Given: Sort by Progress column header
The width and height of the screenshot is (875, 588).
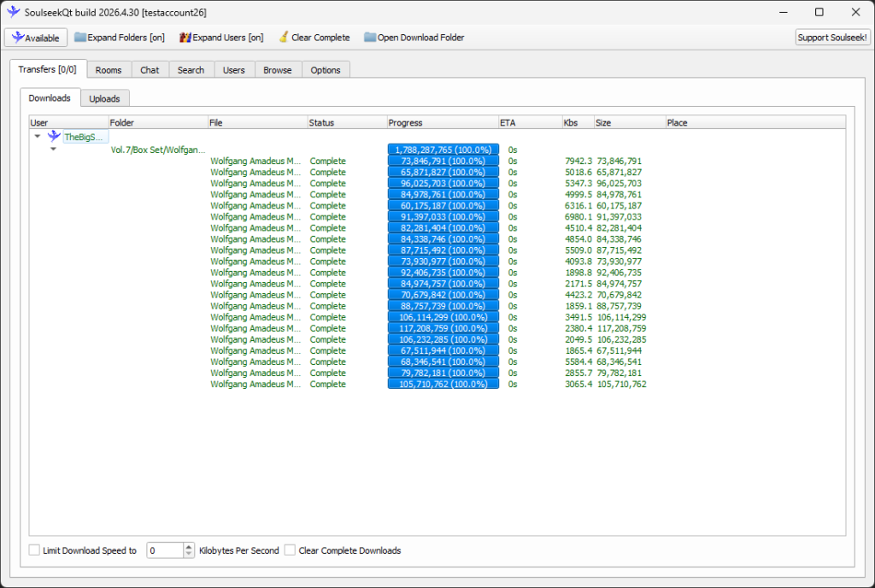Looking at the screenshot, I should point(443,122).
